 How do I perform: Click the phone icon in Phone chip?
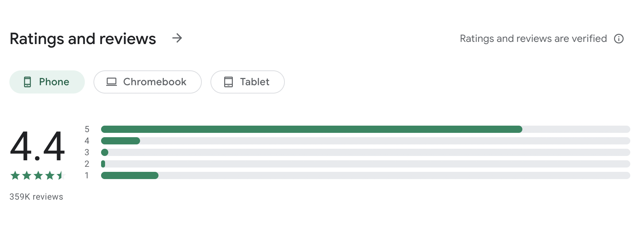pyautogui.click(x=27, y=82)
